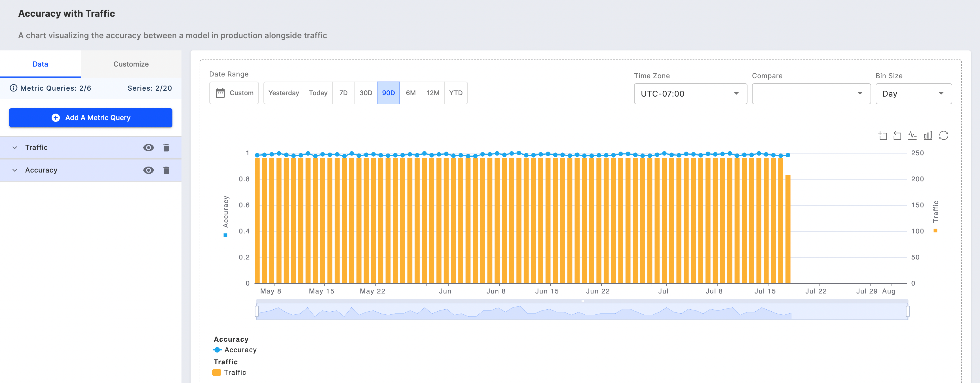The image size is (980, 383).
Task: Hide the Traffic series with eye icon
Action: pos(148,148)
